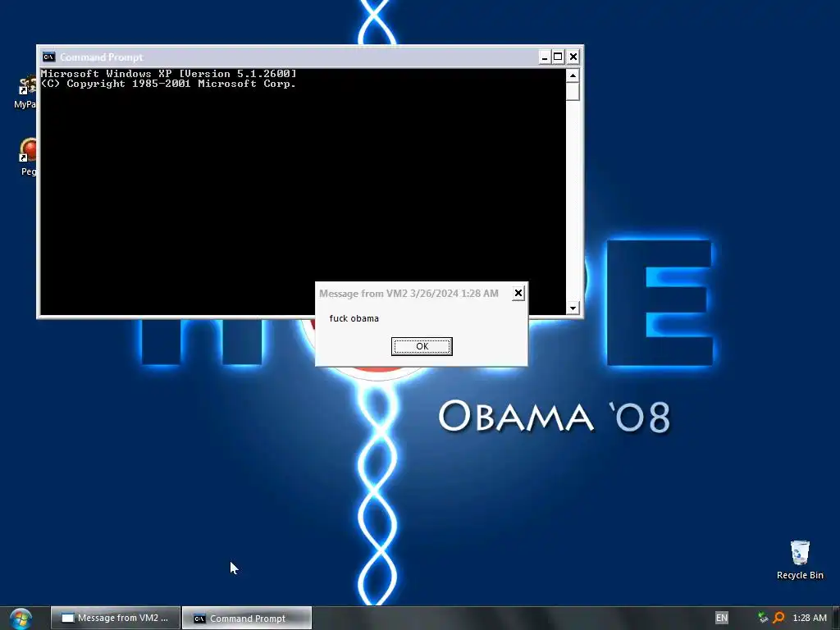Click OK in the VM2 message dialog
Viewport: 840px width, 630px height.
pyautogui.click(x=422, y=346)
